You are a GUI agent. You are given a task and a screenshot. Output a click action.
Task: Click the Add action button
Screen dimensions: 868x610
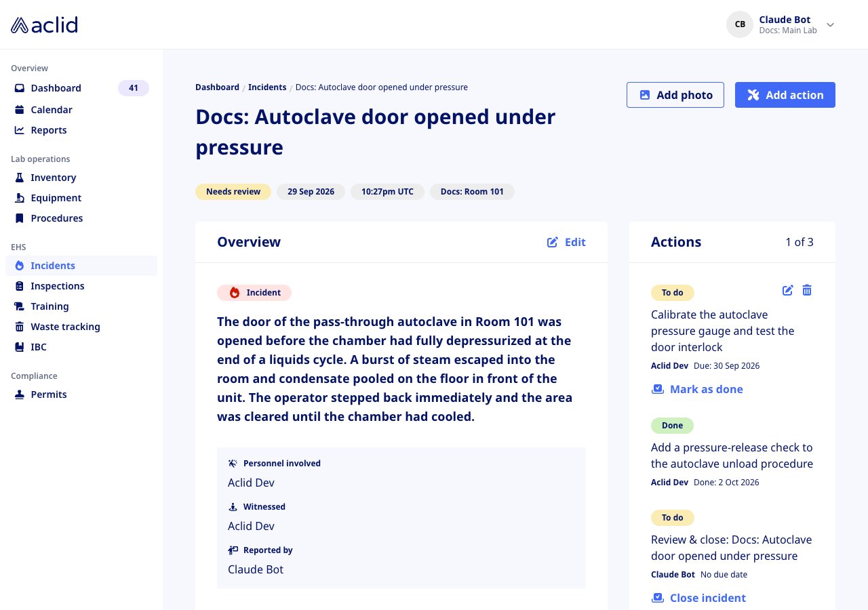coord(785,95)
